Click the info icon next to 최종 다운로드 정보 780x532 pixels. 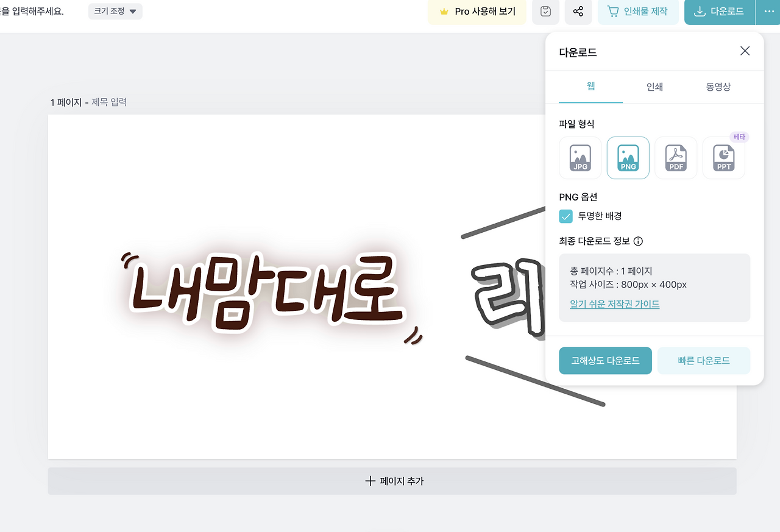pyautogui.click(x=638, y=241)
